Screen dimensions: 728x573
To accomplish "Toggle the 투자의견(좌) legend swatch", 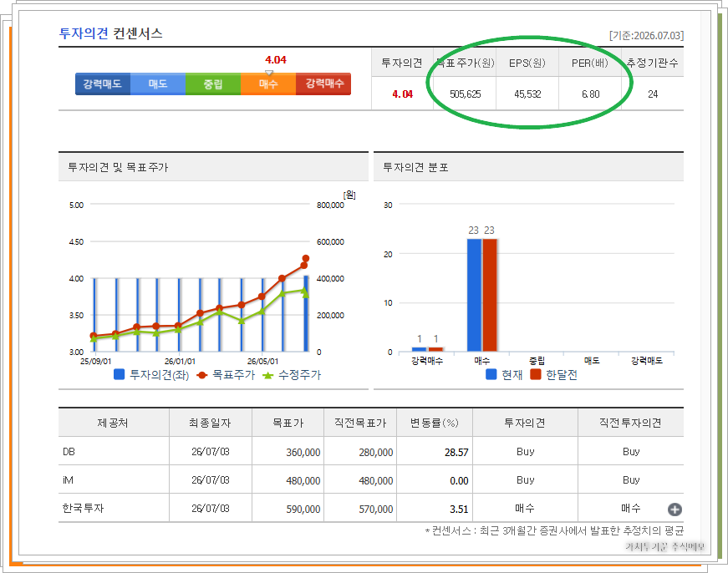I will [120, 374].
